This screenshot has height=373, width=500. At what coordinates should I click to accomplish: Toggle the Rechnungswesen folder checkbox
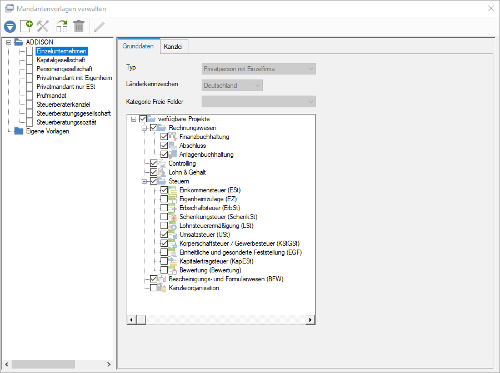coord(153,128)
